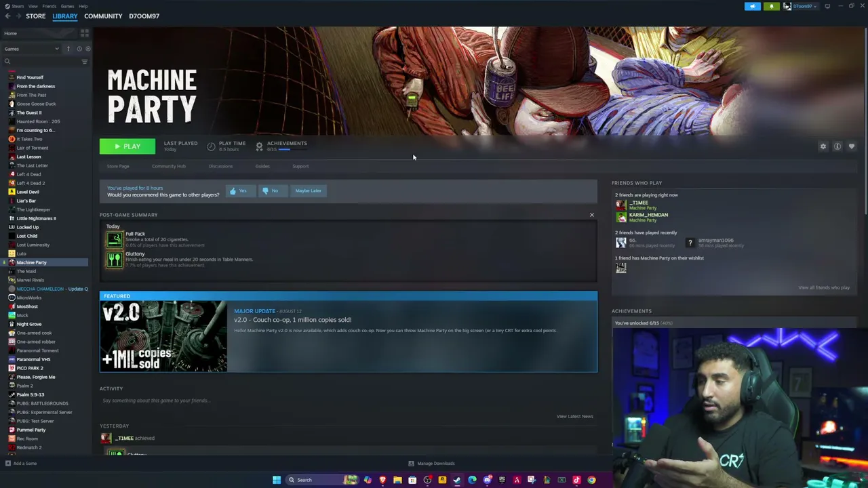This screenshot has width=868, height=488.
Task: Open notifications bell button
Action: point(771,6)
